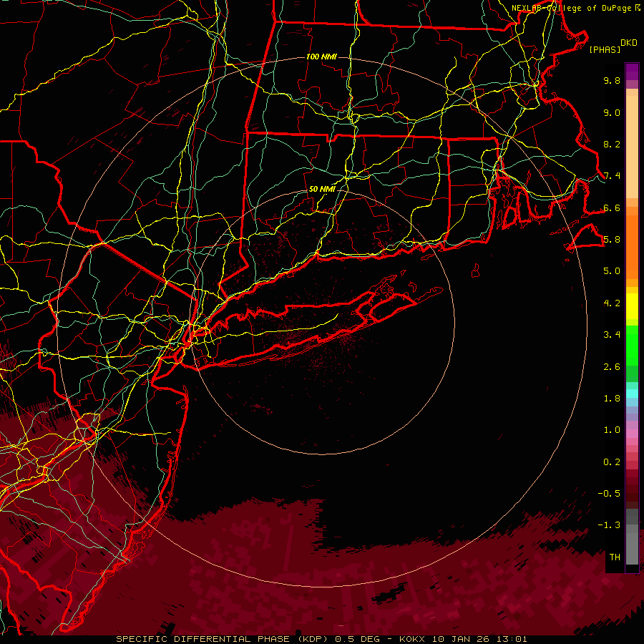The image size is (644, 644).
Task: Click the TH label at the scale bottom
Action: point(615,557)
